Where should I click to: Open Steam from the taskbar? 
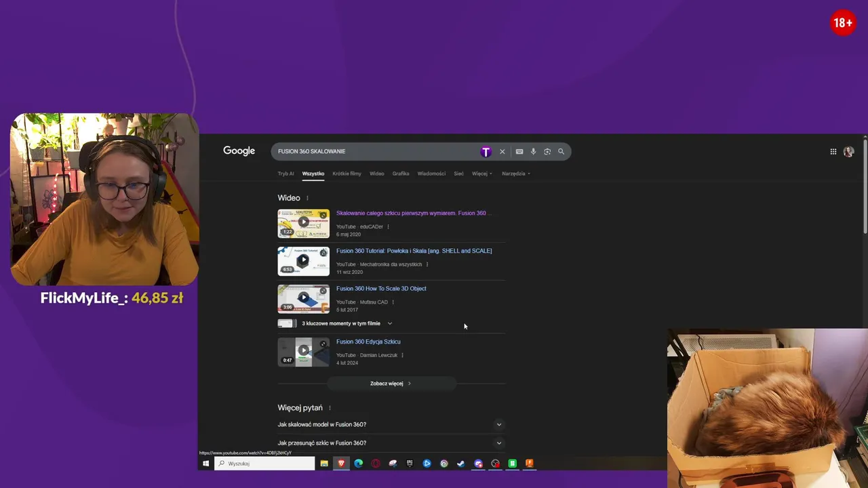461,464
